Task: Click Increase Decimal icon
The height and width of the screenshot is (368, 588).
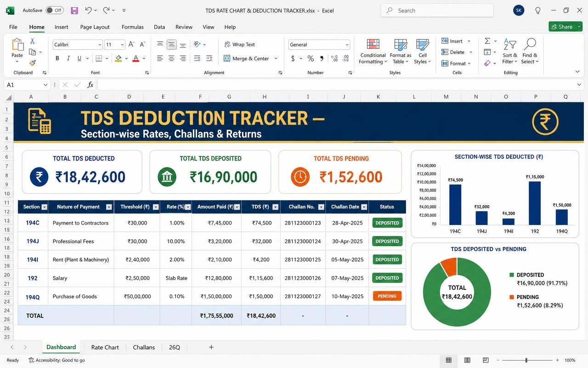Action: point(334,58)
